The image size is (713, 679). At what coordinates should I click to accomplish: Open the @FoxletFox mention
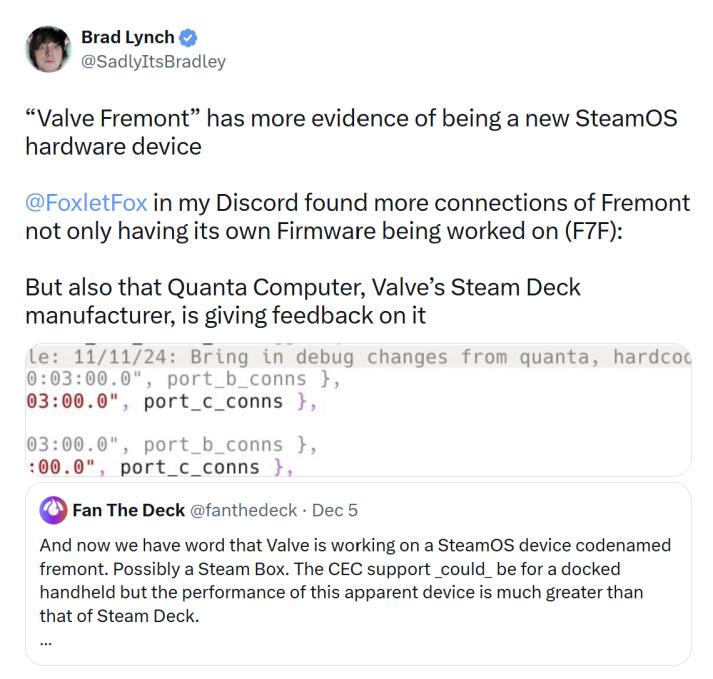click(86, 203)
